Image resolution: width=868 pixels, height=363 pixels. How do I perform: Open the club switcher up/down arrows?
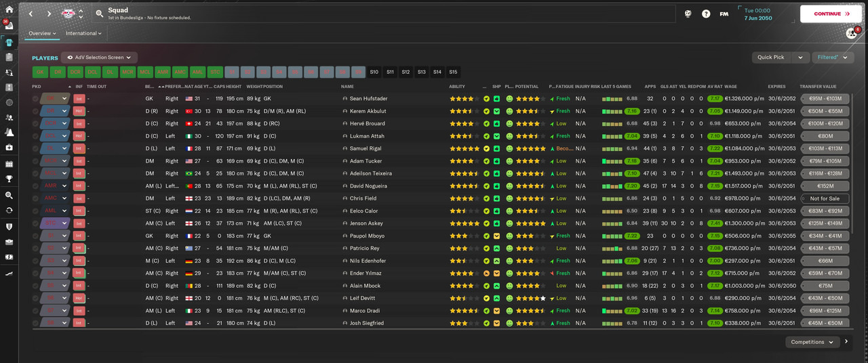click(81, 14)
